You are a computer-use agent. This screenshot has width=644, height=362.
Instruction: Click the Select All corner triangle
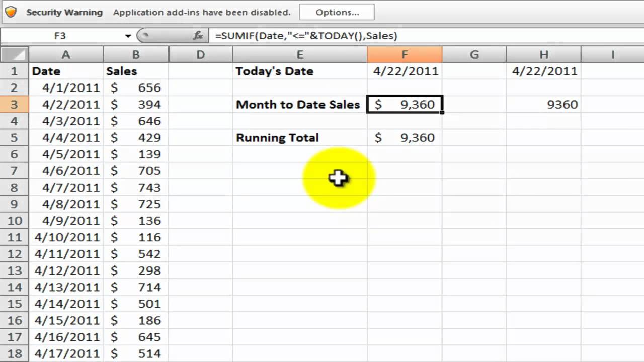[14, 55]
